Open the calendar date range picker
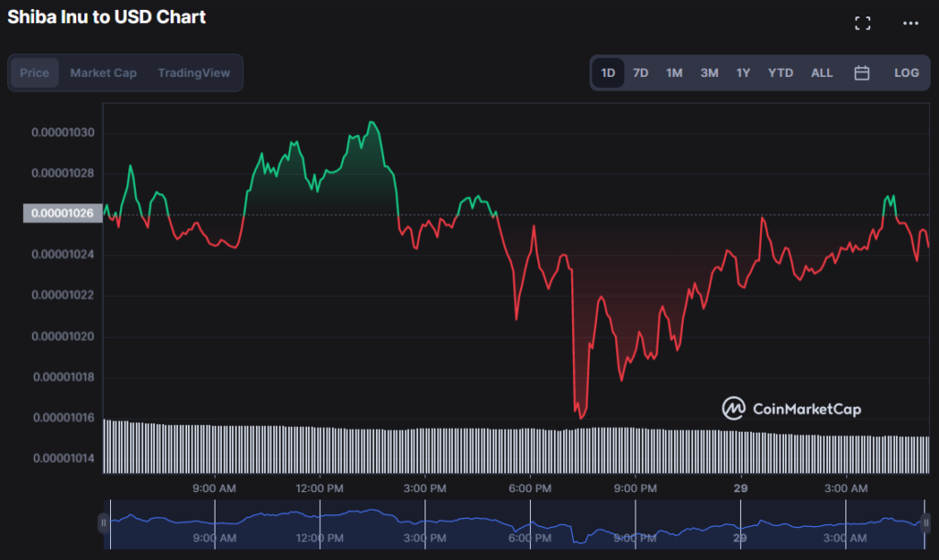 point(861,73)
